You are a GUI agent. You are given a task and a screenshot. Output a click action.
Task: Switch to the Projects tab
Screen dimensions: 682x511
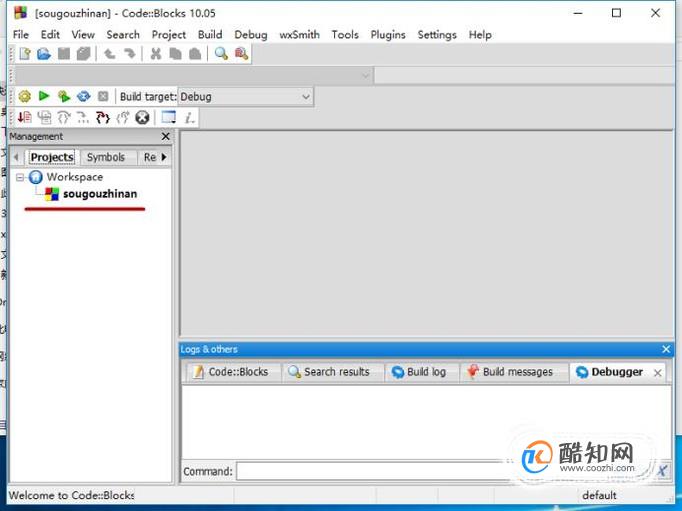click(x=52, y=157)
